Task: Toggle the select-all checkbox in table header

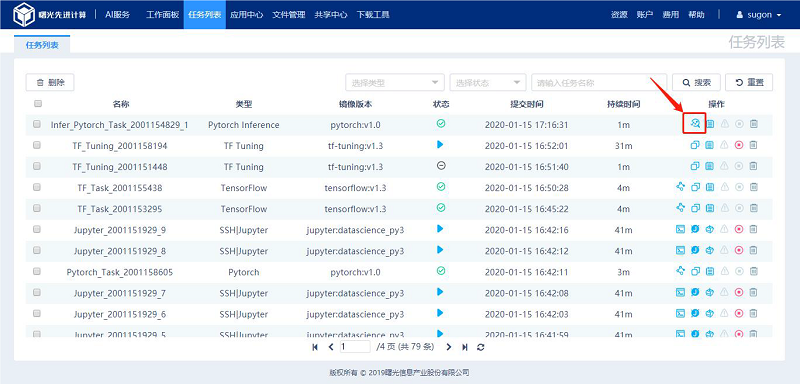Action: click(x=37, y=104)
